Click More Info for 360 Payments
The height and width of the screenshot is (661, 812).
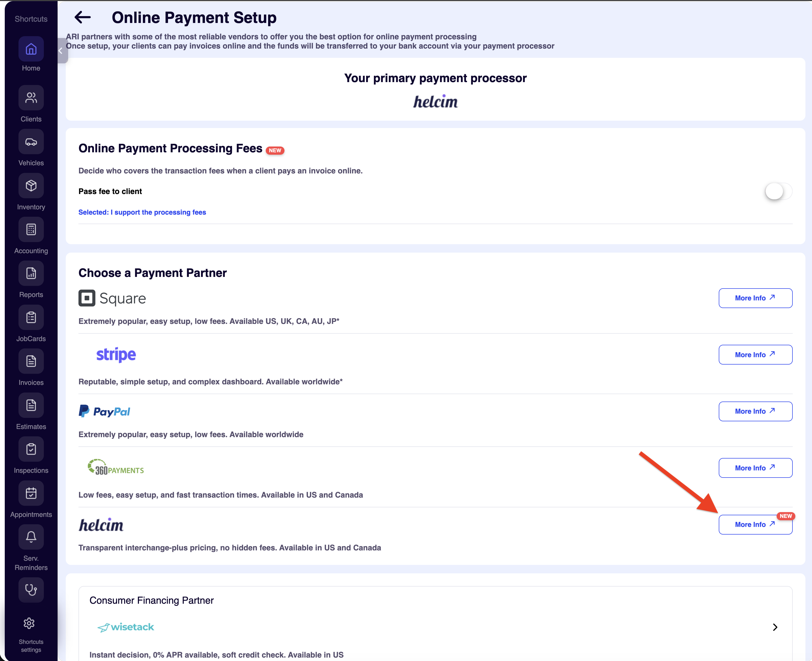coord(756,468)
